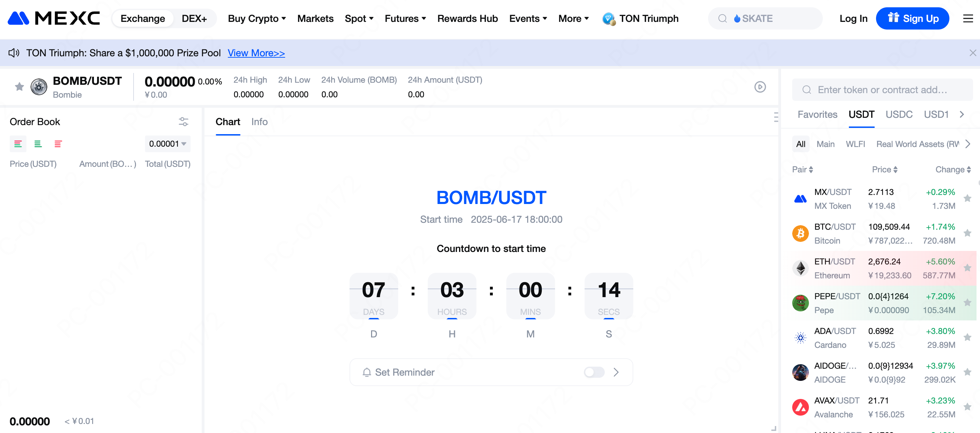Viewport: 980px width, 433px height.
Task: Open the video tutorial play icon
Action: point(760,87)
